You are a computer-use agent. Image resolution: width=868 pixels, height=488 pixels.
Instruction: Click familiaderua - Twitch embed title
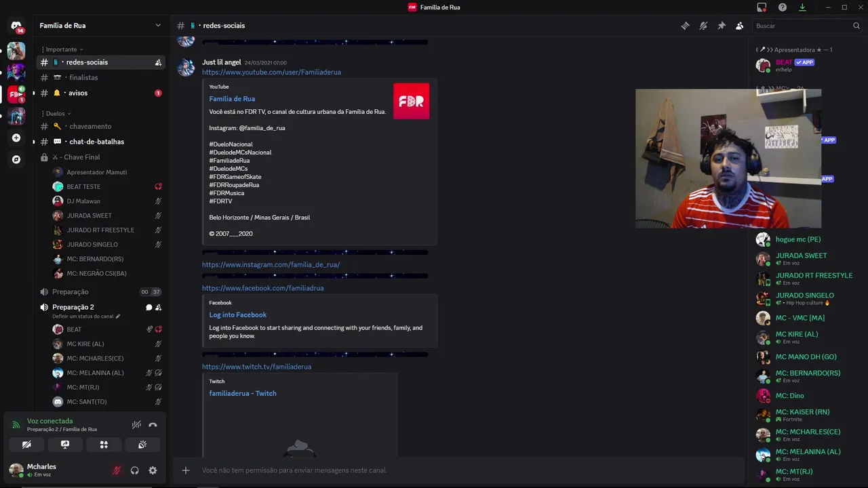pos(243,393)
